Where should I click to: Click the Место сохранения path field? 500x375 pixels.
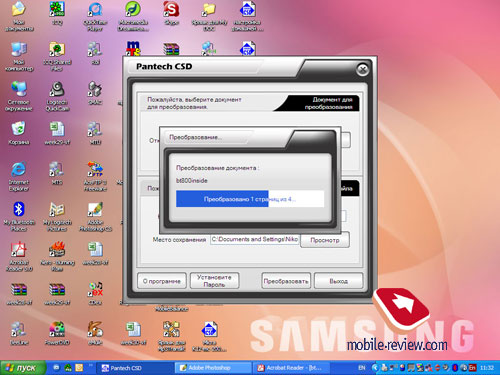point(255,239)
